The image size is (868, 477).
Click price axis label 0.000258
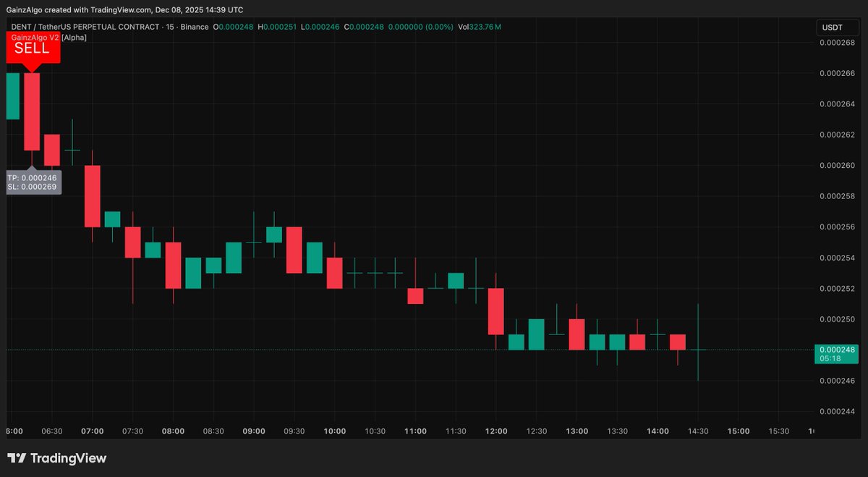(x=837, y=196)
